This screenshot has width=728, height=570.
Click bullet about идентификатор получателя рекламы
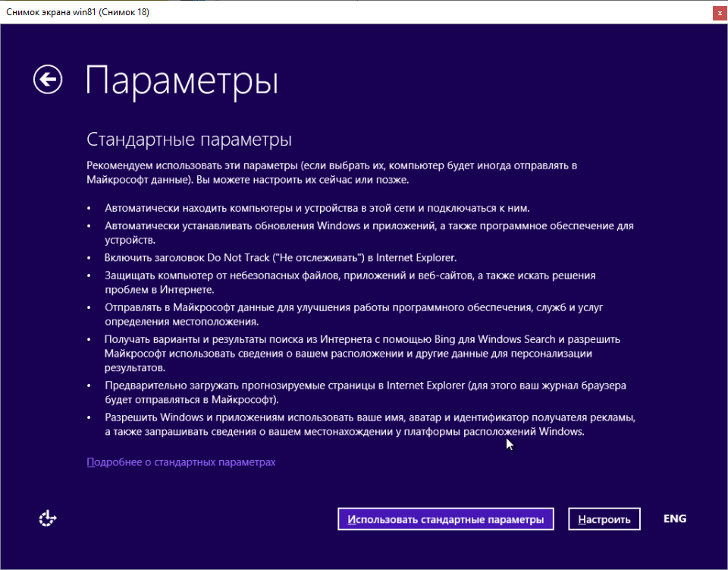tap(370, 424)
